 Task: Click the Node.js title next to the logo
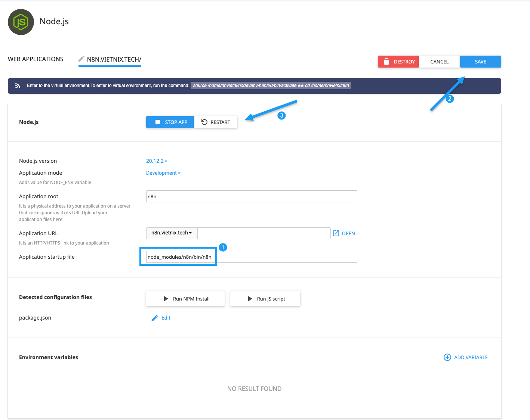tap(54, 21)
